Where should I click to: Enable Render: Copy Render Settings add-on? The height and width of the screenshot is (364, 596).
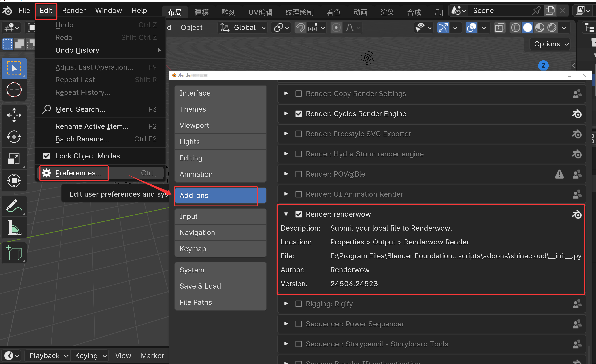tap(299, 94)
